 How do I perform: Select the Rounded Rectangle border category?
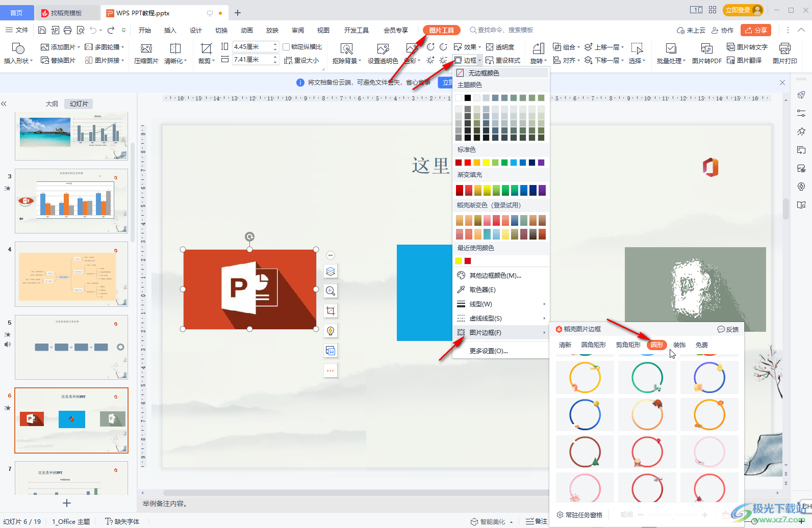[x=594, y=345]
